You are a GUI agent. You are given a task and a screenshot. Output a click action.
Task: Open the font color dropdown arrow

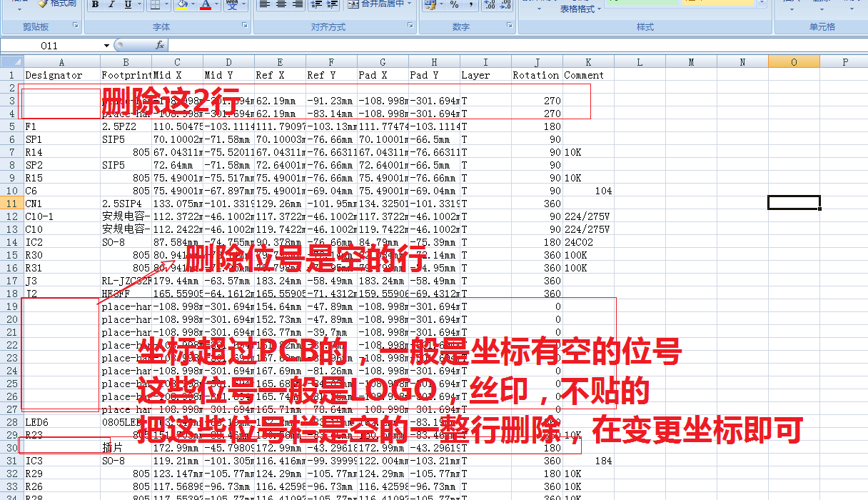(218, 4)
